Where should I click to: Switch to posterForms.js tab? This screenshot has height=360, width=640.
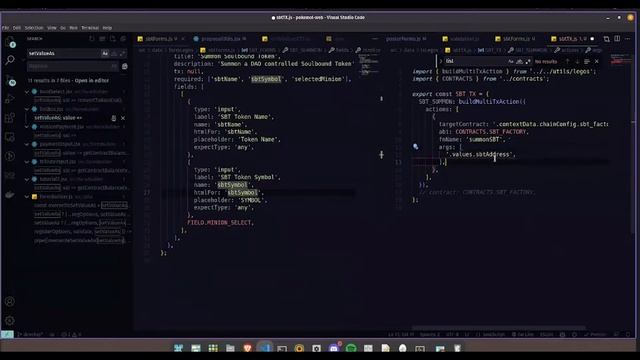point(406,39)
